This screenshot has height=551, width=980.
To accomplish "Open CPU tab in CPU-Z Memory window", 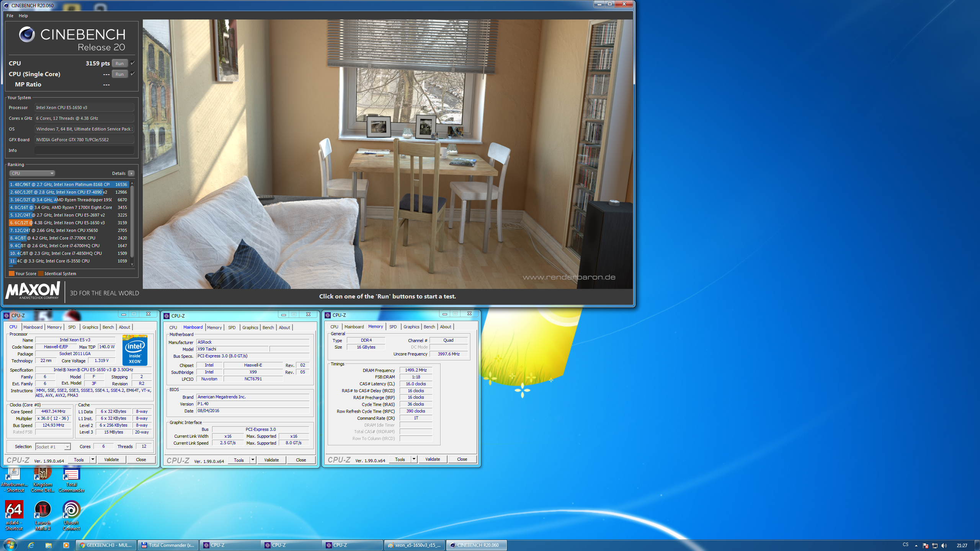I will pos(334,327).
